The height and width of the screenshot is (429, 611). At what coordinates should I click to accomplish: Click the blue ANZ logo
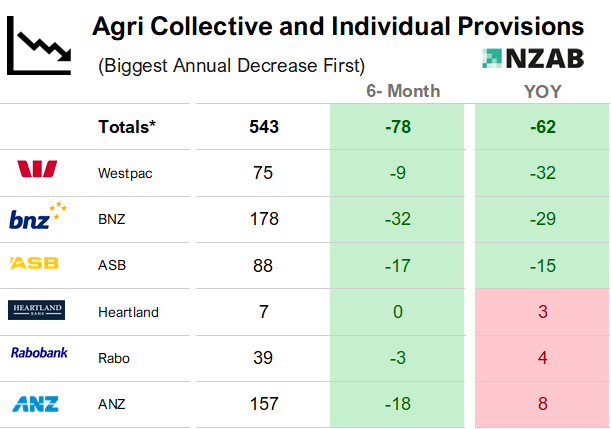pos(35,404)
